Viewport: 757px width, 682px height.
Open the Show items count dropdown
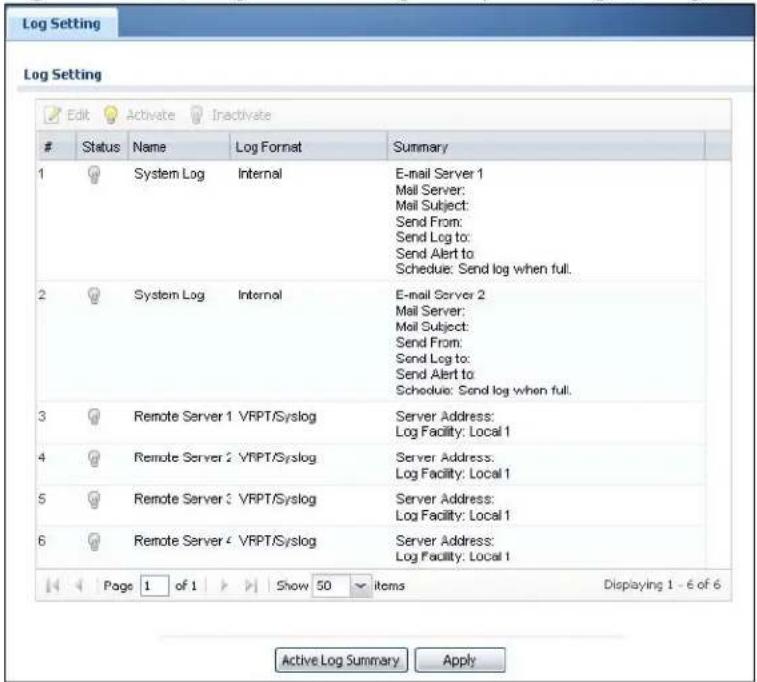360,586
